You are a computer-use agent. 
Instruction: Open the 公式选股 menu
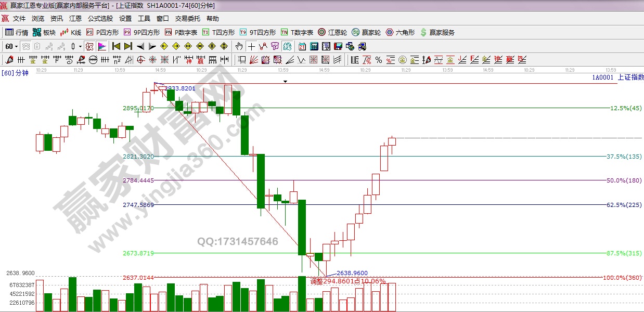pos(100,18)
